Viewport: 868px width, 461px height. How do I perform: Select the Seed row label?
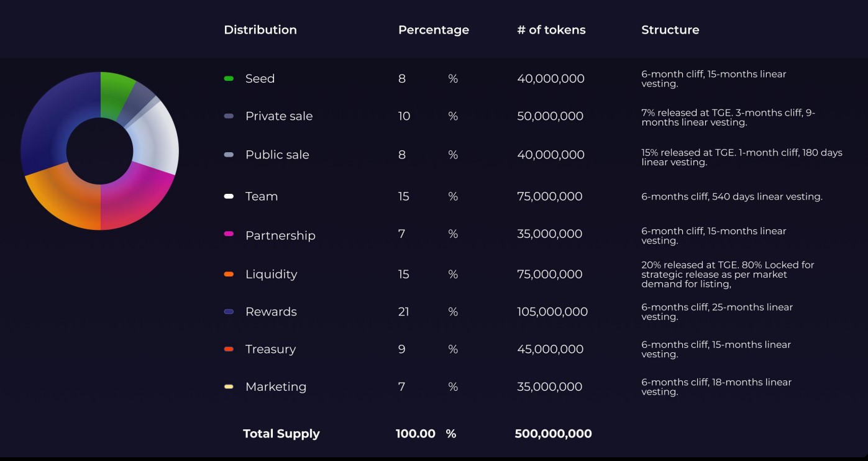click(259, 78)
